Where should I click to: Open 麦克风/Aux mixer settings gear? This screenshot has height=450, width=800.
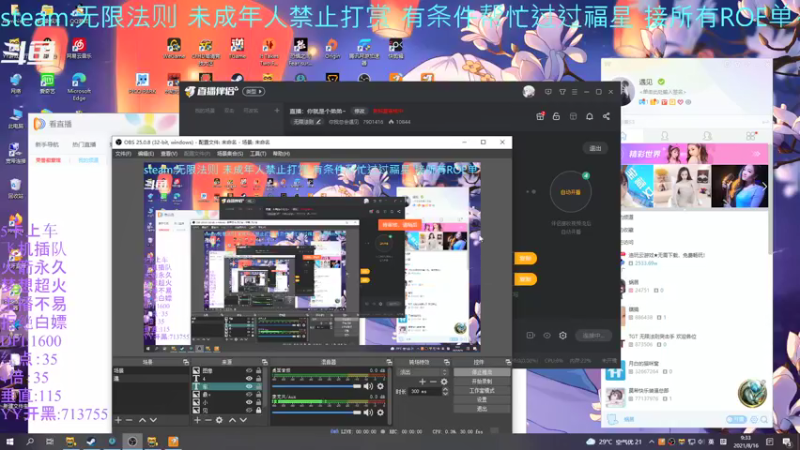click(x=380, y=412)
